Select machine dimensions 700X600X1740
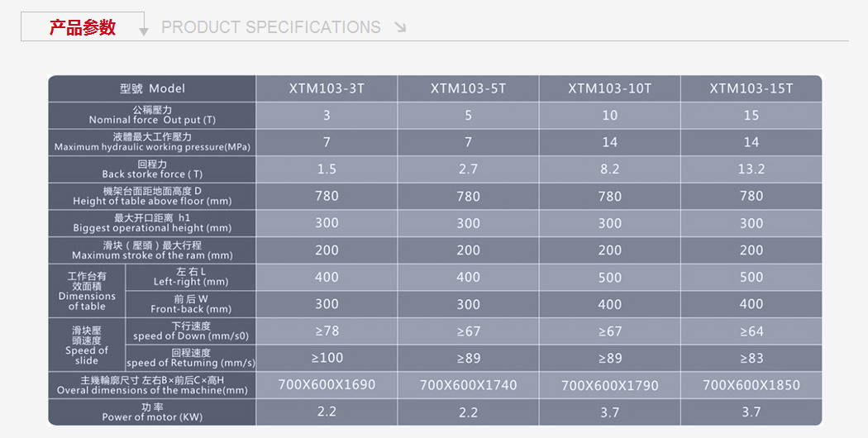The image size is (868, 438). pos(469,385)
